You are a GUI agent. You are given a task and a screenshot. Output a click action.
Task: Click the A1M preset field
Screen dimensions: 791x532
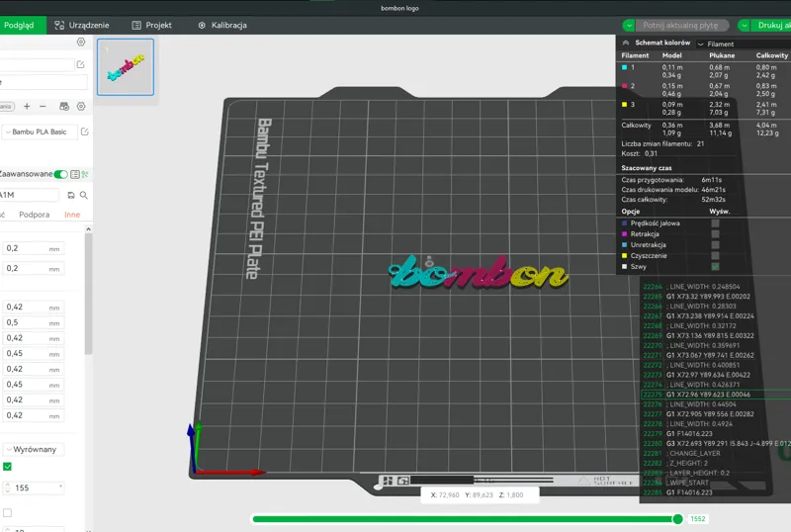(31, 195)
